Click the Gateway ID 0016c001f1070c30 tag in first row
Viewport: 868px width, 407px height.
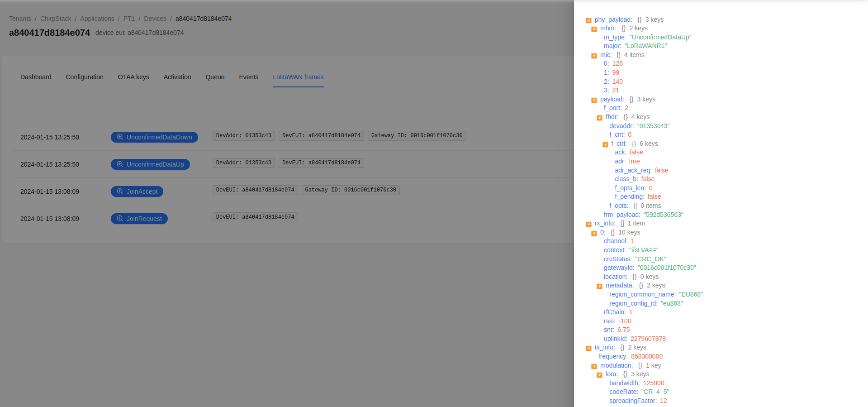point(417,135)
